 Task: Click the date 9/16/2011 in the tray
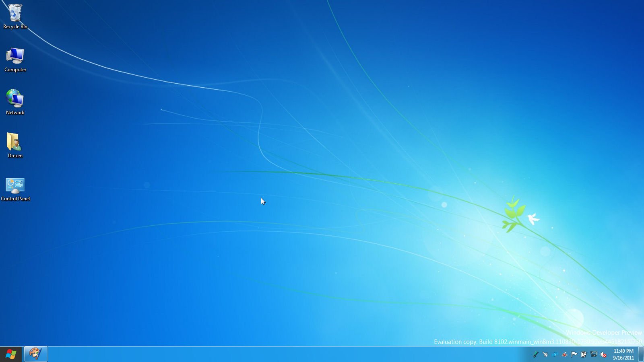[623, 358]
